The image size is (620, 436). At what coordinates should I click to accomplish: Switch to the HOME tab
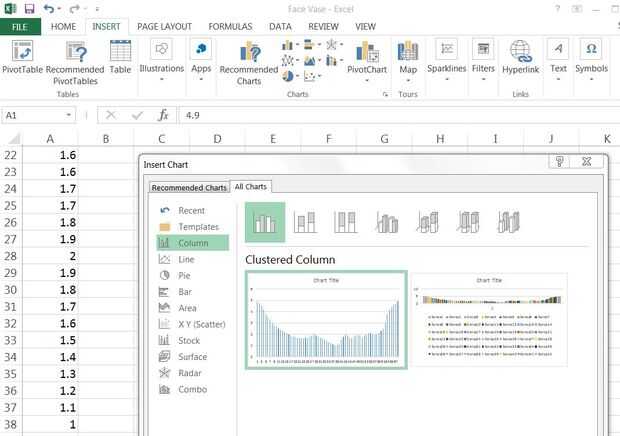[x=63, y=26]
